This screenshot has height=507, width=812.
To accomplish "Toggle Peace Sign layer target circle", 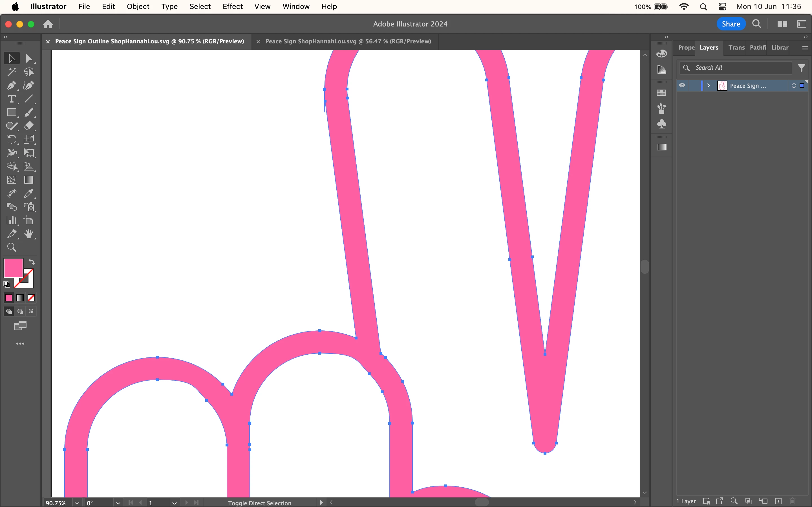I will 794,86.
